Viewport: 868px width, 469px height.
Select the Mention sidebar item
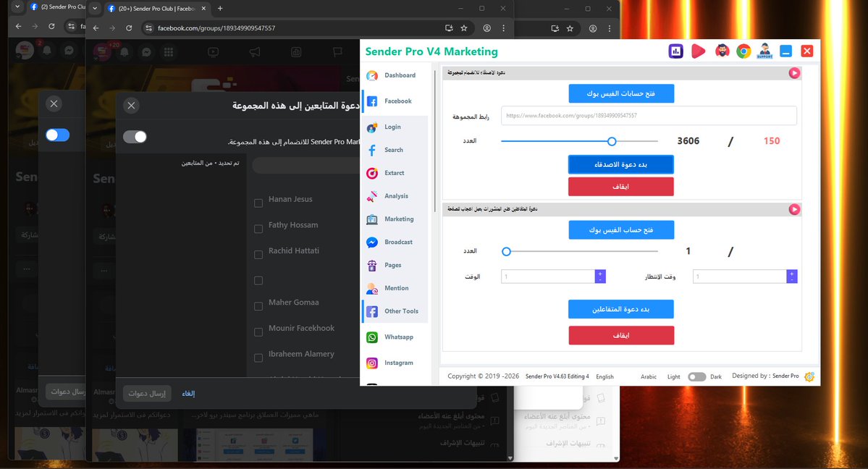[x=395, y=288]
